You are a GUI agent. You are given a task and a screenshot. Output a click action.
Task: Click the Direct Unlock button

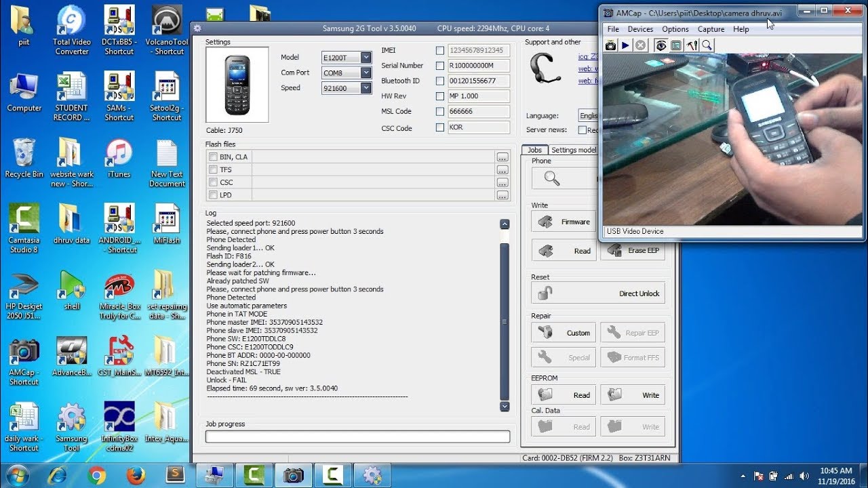(x=598, y=293)
